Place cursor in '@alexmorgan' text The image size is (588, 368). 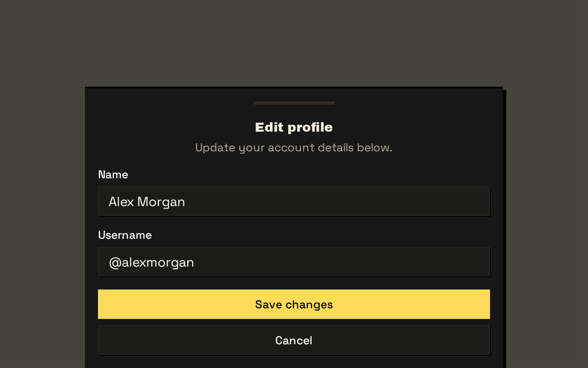click(x=151, y=263)
